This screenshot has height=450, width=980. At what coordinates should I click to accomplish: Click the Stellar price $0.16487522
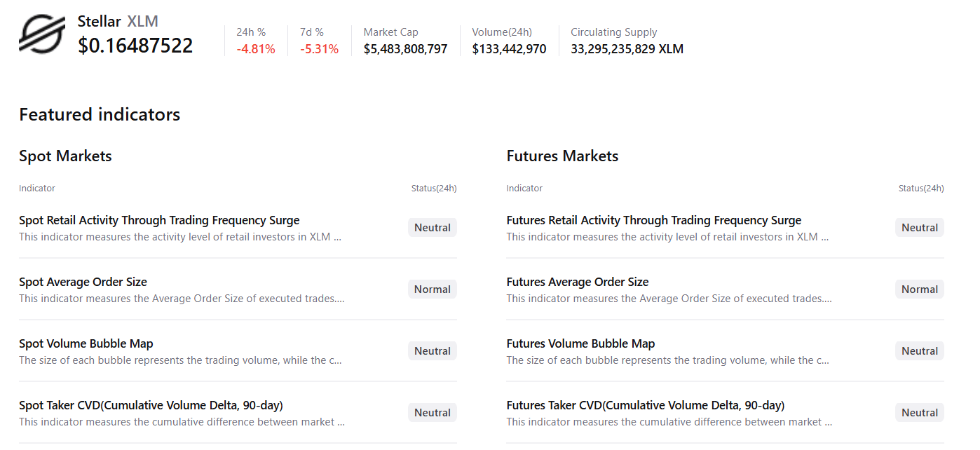tap(135, 46)
